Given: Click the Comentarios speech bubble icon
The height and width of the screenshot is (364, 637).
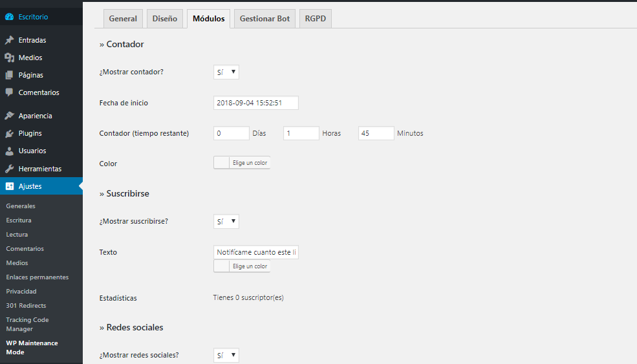Looking at the screenshot, I should pyautogui.click(x=9, y=92).
